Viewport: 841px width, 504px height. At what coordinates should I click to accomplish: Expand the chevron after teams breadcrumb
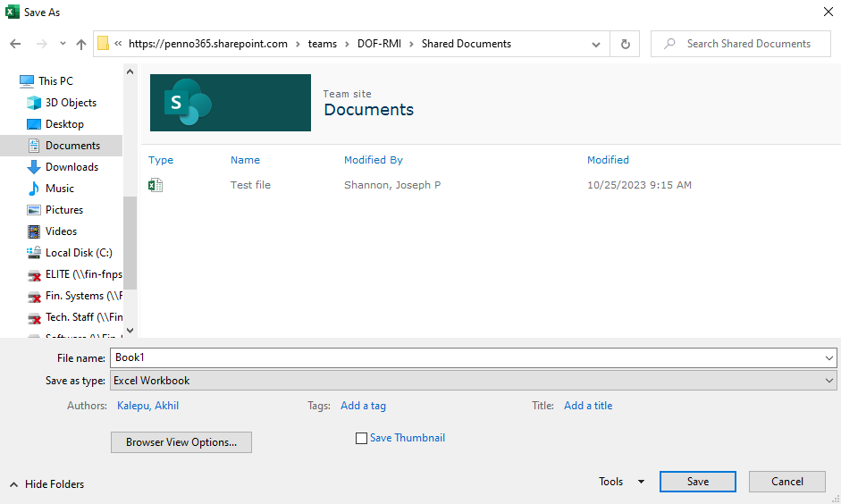pos(347,45)
